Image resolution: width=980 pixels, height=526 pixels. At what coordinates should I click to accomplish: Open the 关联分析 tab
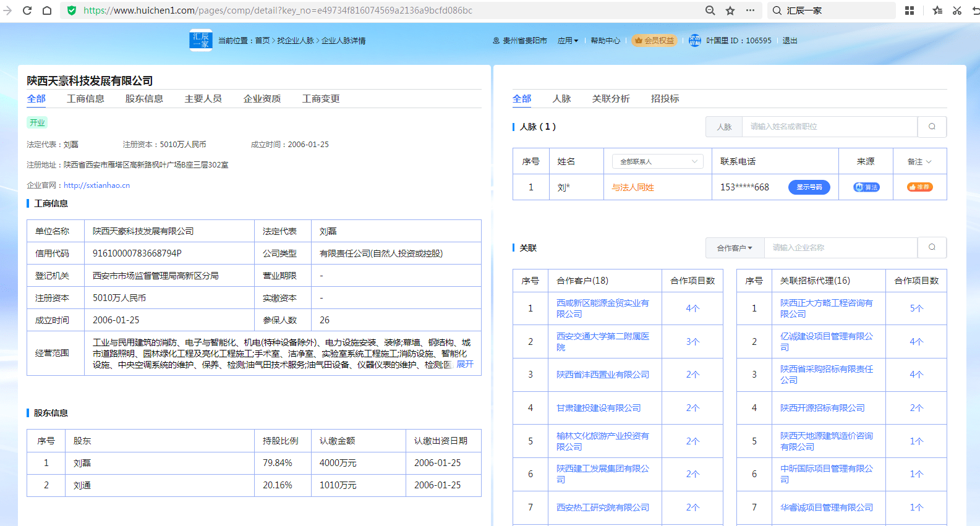(611, 99)
